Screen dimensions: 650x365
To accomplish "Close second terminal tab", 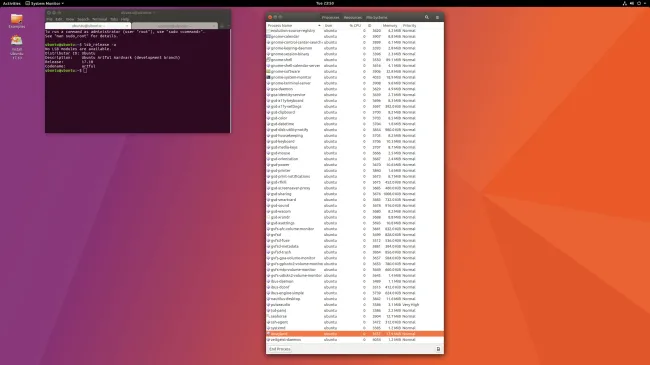I will (x=213, y=26).
